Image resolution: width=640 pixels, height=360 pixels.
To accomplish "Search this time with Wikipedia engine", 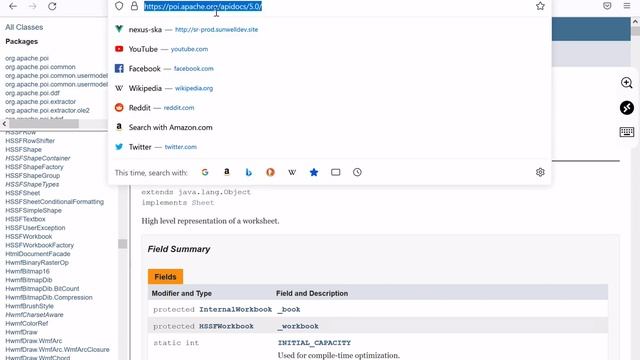I will pos(292,172).
